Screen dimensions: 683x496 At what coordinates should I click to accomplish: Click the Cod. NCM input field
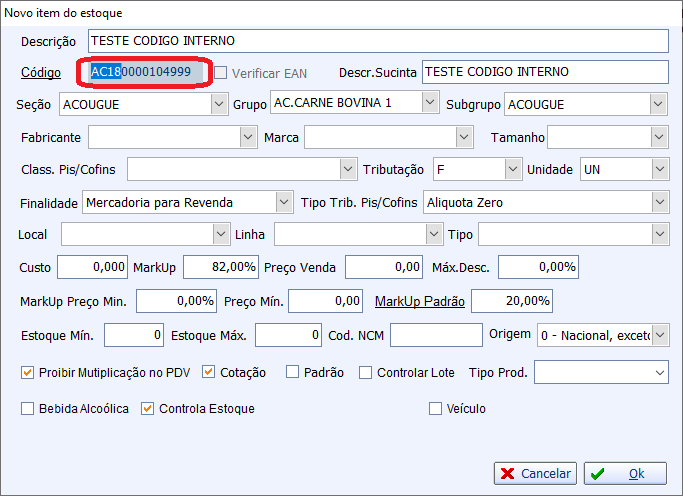(435, 334)
